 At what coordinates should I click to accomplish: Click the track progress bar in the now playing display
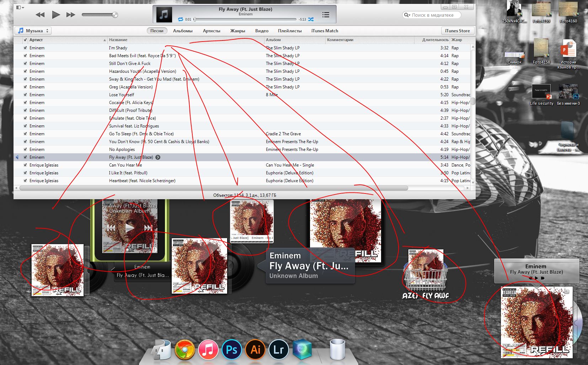point(245,20)
